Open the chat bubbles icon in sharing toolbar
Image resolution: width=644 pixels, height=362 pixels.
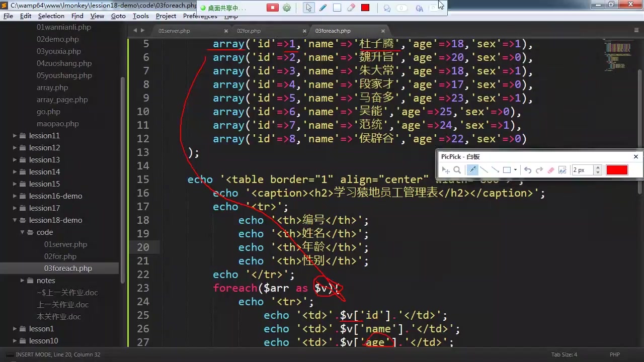387,8
